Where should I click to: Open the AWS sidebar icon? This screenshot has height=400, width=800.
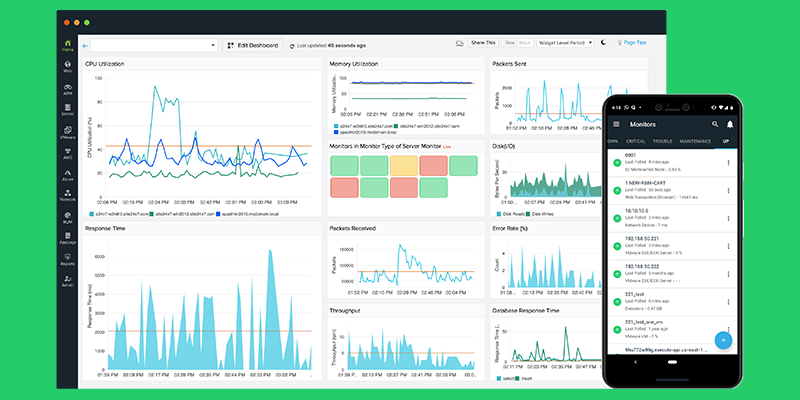67,154
